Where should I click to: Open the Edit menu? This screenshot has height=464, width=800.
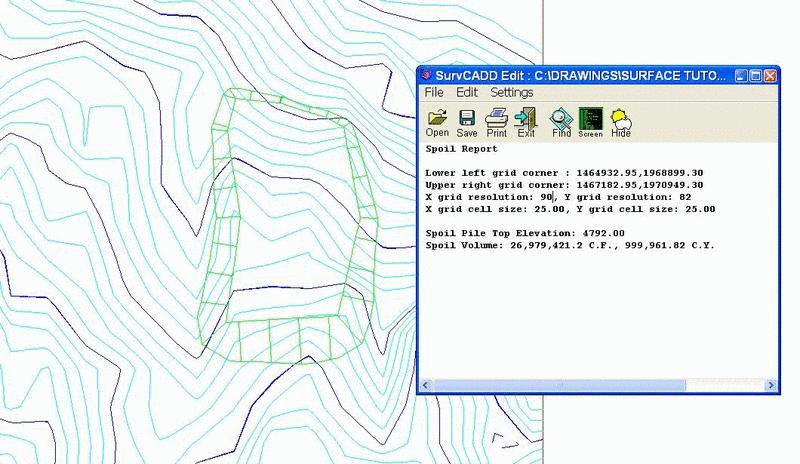(467, 92)
